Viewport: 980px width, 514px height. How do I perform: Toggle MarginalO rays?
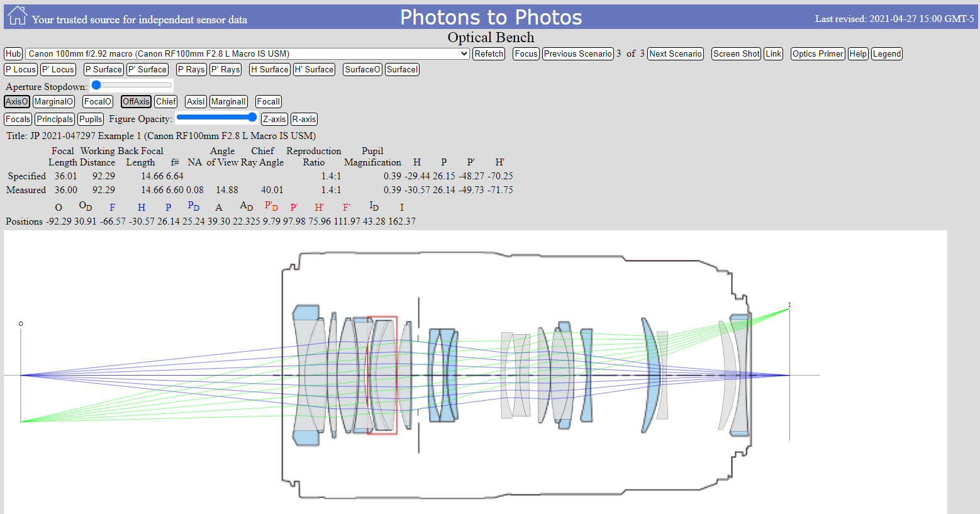pos(53,102)
